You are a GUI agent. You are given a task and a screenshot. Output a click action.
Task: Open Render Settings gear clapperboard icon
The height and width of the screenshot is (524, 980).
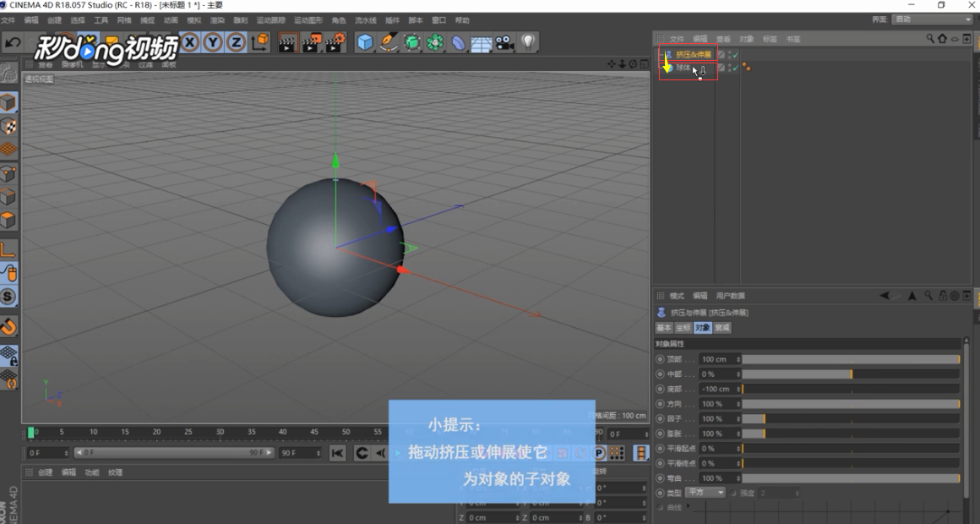pyautogui.click(x=335, y=42)
